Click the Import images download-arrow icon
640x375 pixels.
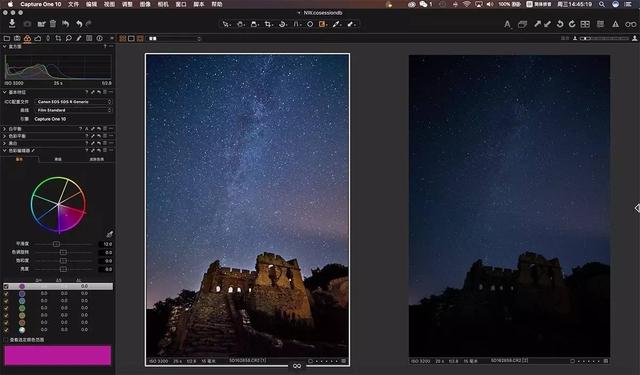[12, 23]
